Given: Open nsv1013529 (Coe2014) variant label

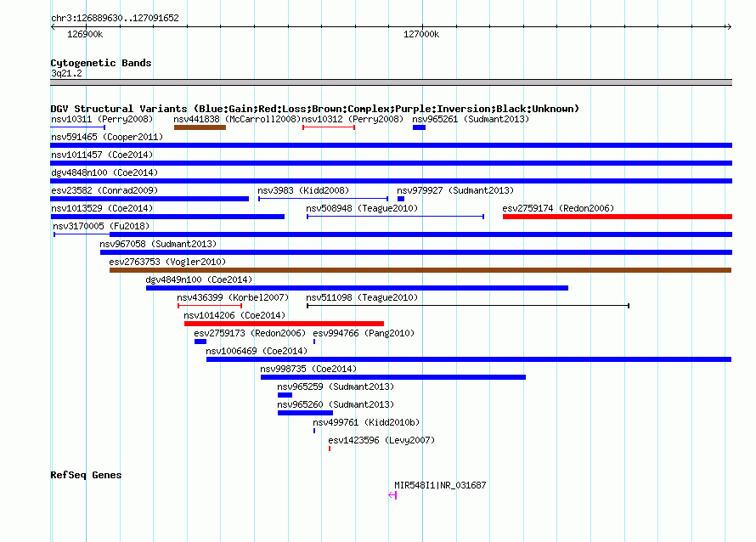Looking at the screenshot, I should [x=102, y=208].
